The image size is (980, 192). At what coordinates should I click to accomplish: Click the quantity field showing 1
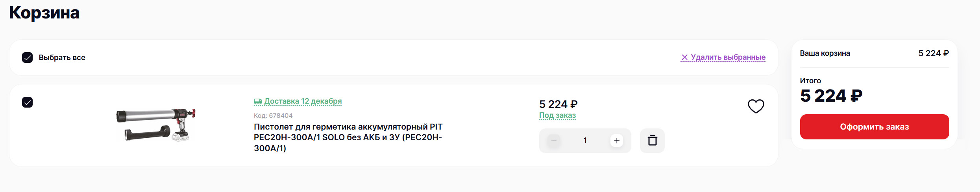tap(585, 141)
